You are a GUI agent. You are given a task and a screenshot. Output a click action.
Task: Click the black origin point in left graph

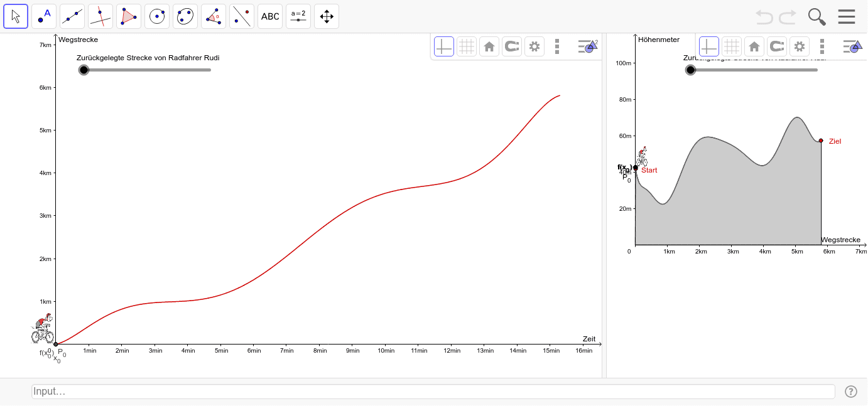click(x=55, y=344)
